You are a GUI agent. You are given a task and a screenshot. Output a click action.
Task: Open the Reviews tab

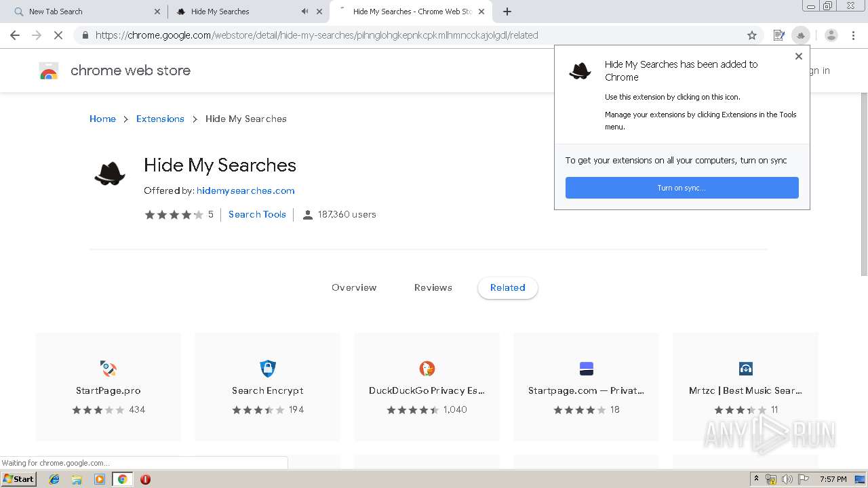click(433, 287)
